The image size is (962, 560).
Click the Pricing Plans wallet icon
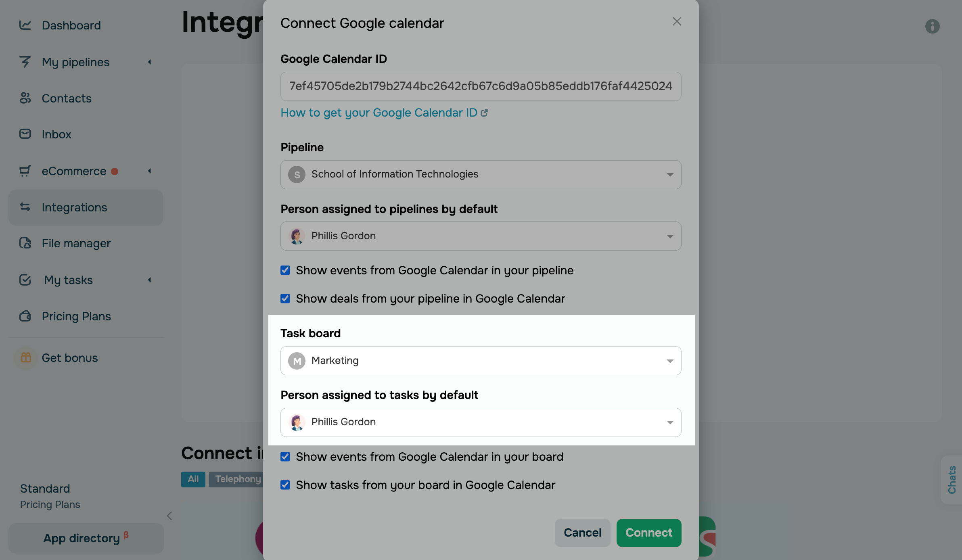(x=25, y=316)
